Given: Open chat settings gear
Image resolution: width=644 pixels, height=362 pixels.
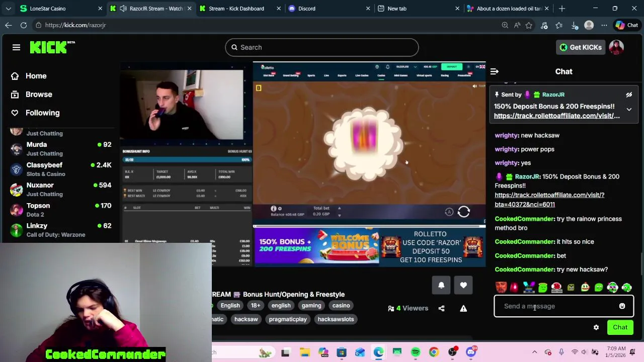Looking at the screenshot, I should [x=596, y=327].
